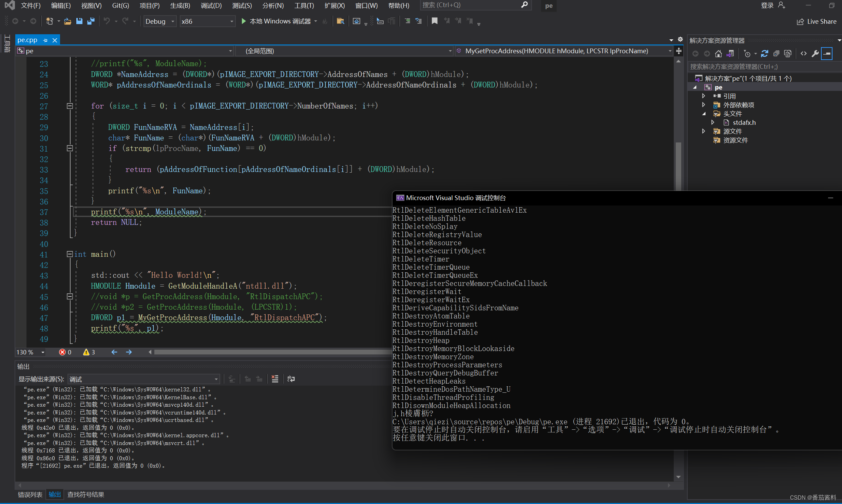Screen dimensions: 842x504
Task: Open properties wrench icon in Solution Explorer
Action: click(815, 53)
